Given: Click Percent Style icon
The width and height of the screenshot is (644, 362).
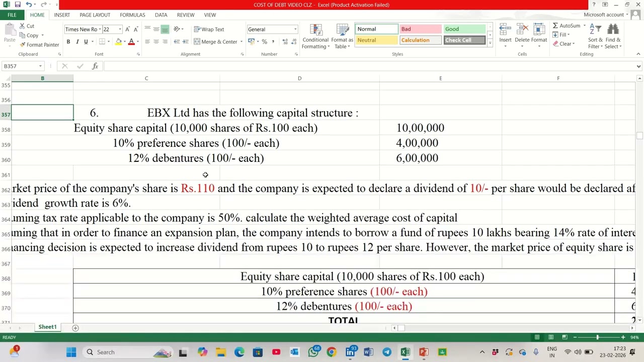Looking at the screenshot, I should click(x=264, y=42).
